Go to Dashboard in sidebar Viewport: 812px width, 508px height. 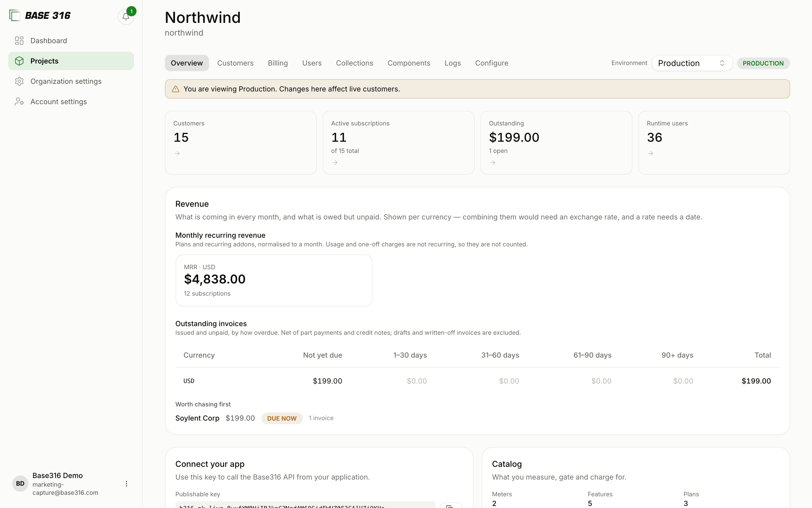pyautogui.click(x=71, y=41)
